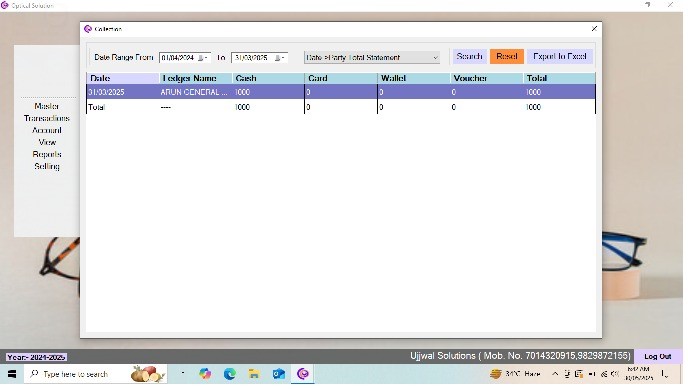Image resolution: width=688 pixels, height=389 pixels.
Task: Click the From date field 01/04/2024
Action: point(178,57)
